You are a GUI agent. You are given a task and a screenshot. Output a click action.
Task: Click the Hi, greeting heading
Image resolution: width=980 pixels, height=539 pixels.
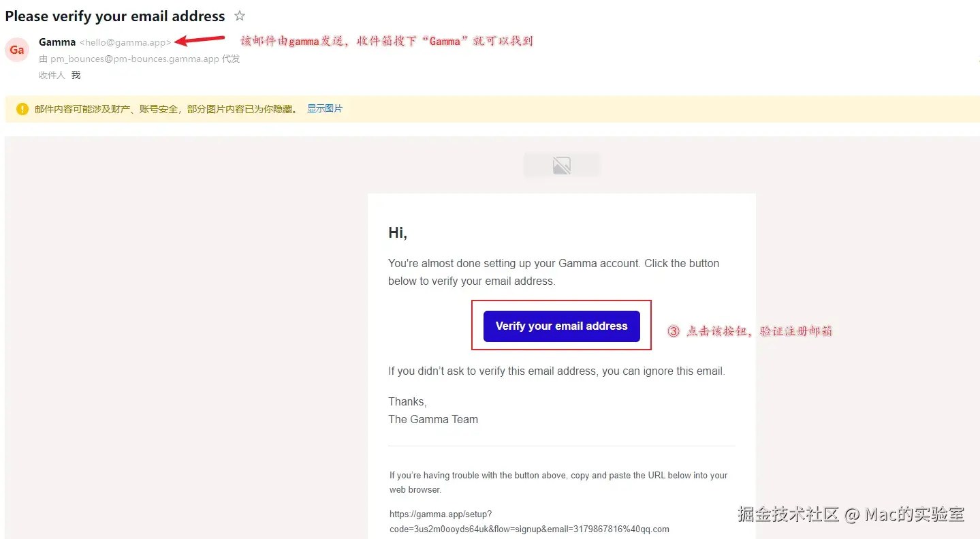[398, 233]
